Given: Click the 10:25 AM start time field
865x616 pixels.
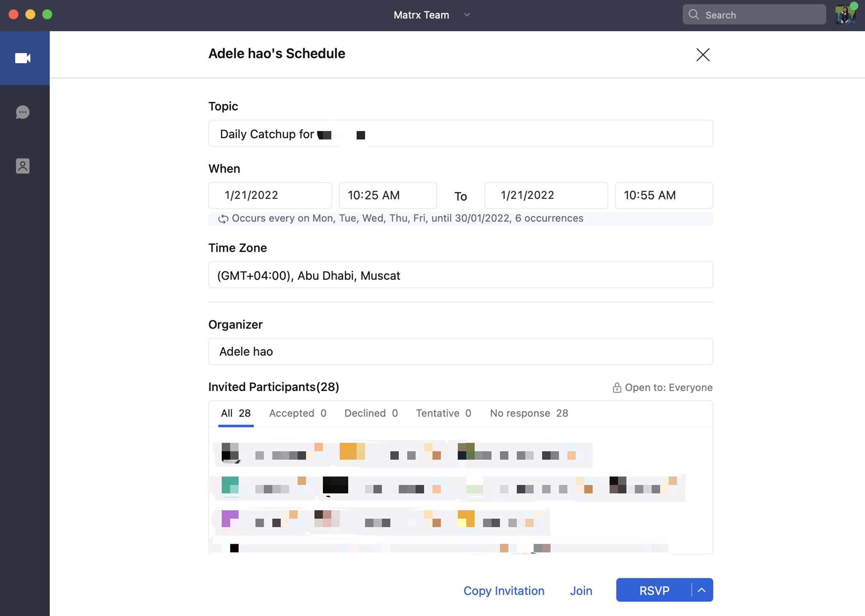Looking at the screenshot, I should [387, 196].
